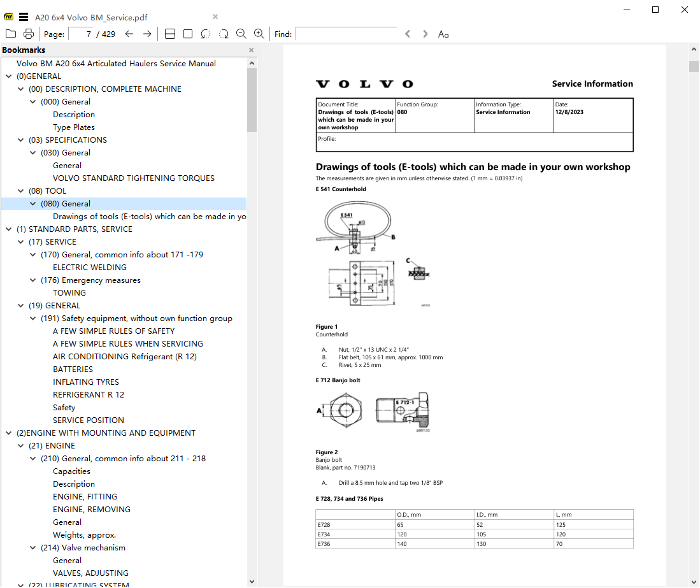700x588 pixels.
Task: Open file with the folder icon
Action: [11, 34]
